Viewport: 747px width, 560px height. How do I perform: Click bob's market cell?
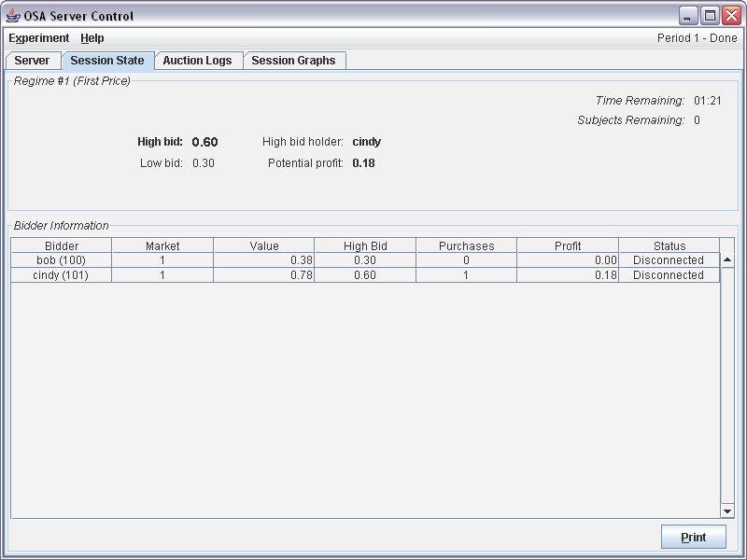click(x=162, y=260)
